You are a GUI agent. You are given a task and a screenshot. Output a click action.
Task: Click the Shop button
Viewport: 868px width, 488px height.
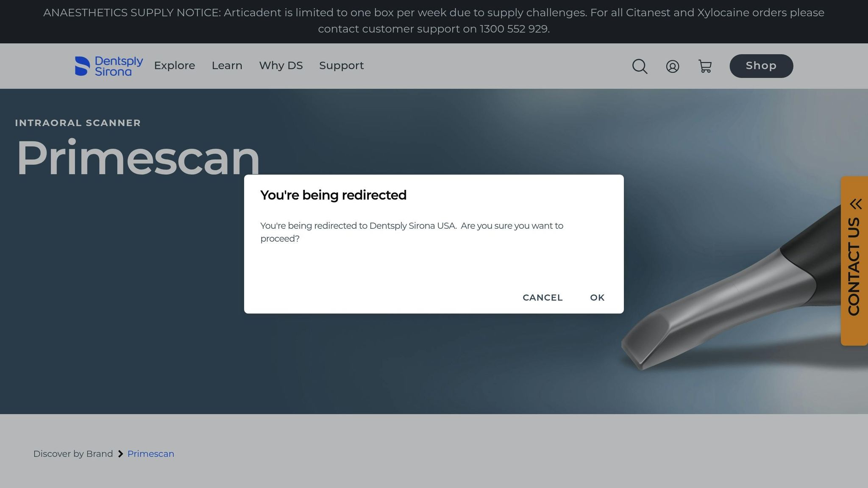[761, 66]
